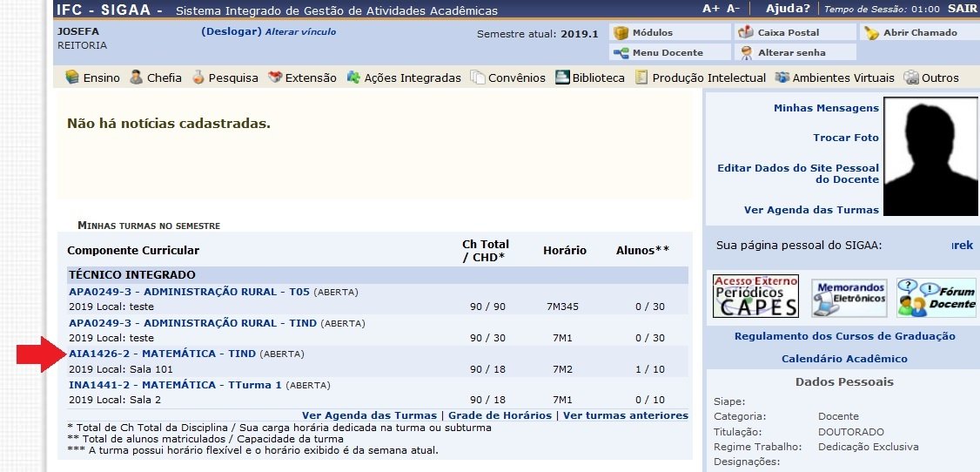Click the Alterar senha button
The image size is (980, 472).
pyautogui.click(x=795, y=52)
